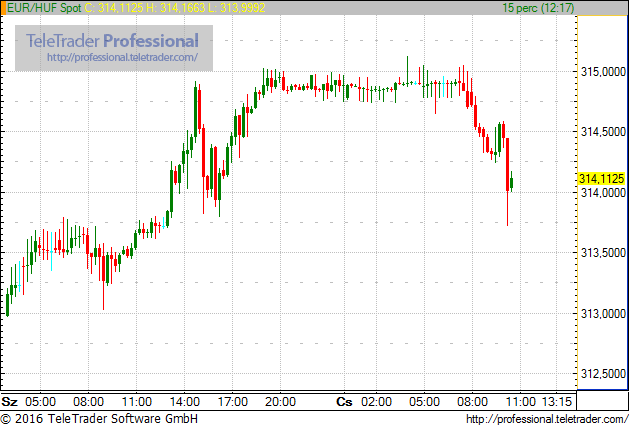Open the professional.teletrader.com link at bottom right
Image resolution: width=629 pixels, height=428 pixels.
tap(547, 419)
